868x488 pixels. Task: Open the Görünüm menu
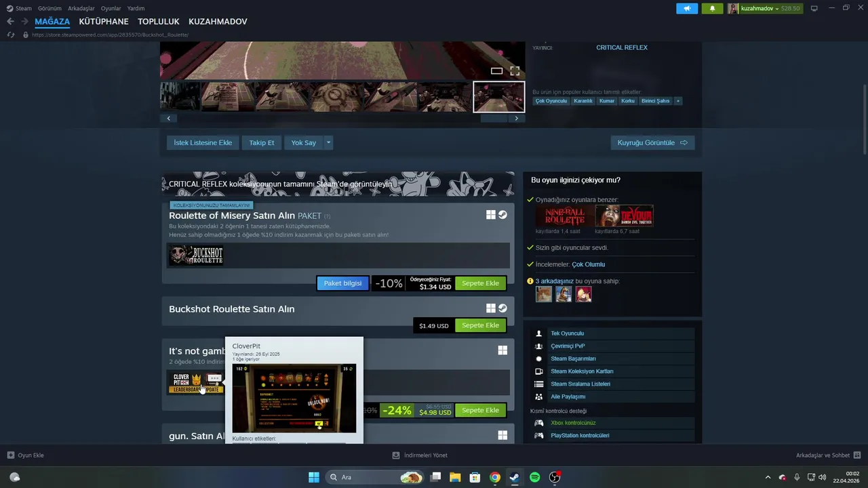(50, 9)
